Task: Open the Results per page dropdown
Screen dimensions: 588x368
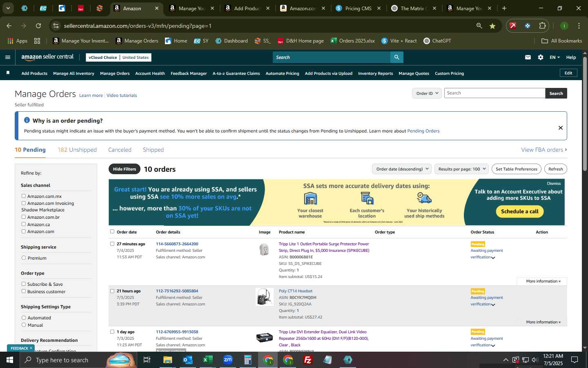Action: click(x=462, y=169)
